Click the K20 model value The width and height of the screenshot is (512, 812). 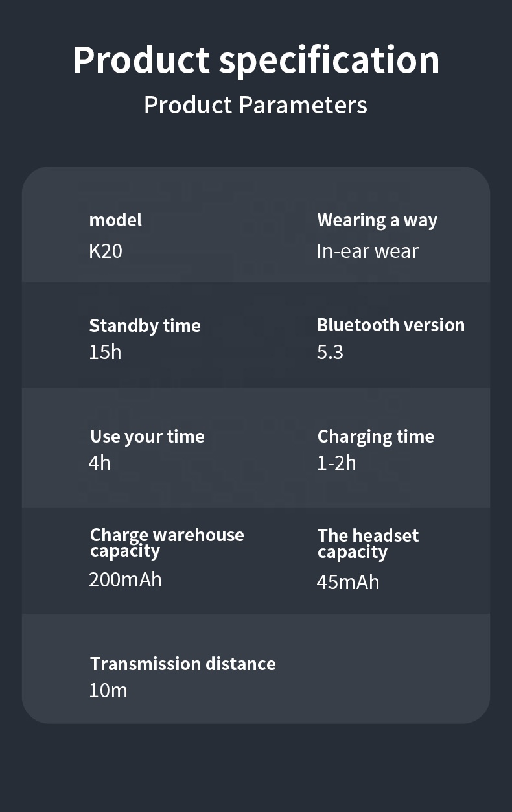pos(106,251)
